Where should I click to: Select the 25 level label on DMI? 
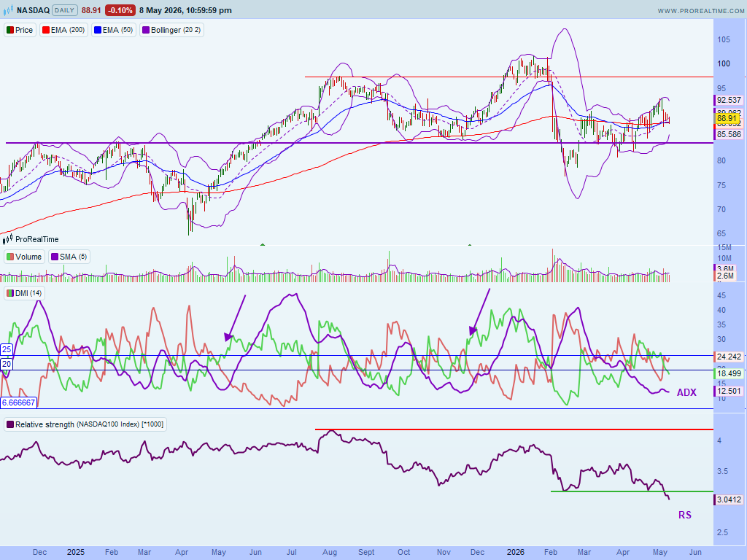[7, 349]
